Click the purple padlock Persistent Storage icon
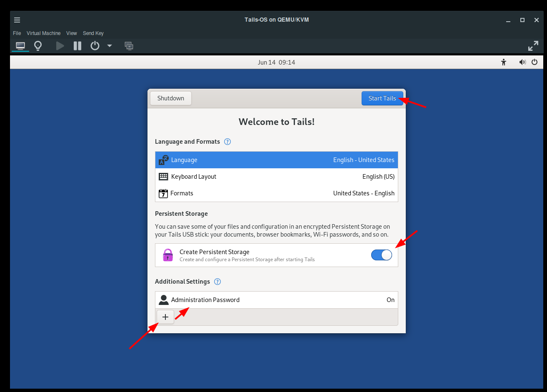547x392 pixels. tap(168, 255)
